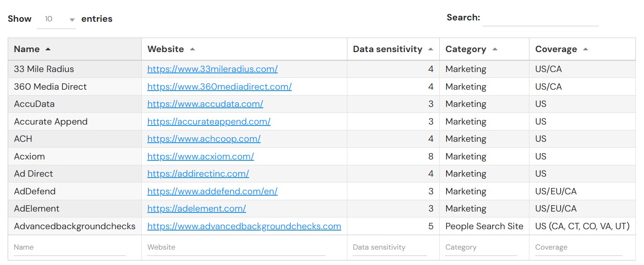Screen dimensions: 644x265
Task: Open the Show entries count dropdown
Action: point(56,19)
